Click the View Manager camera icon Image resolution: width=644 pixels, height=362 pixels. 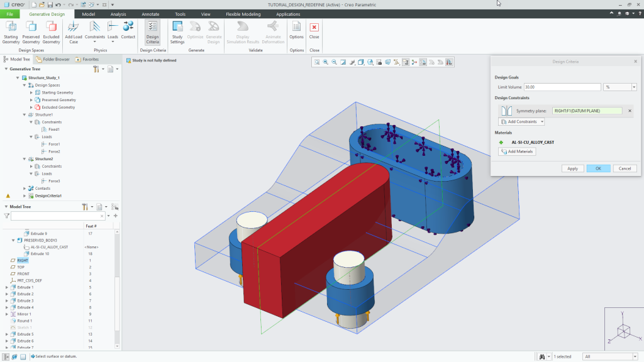[x=379, y=62]
